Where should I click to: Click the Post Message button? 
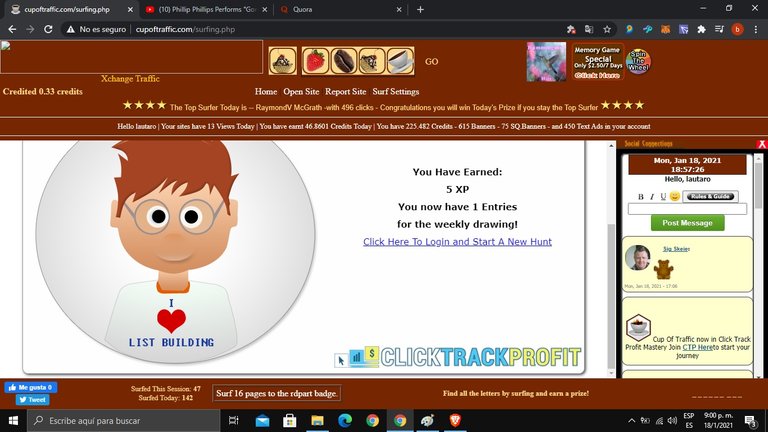(687, 223)
